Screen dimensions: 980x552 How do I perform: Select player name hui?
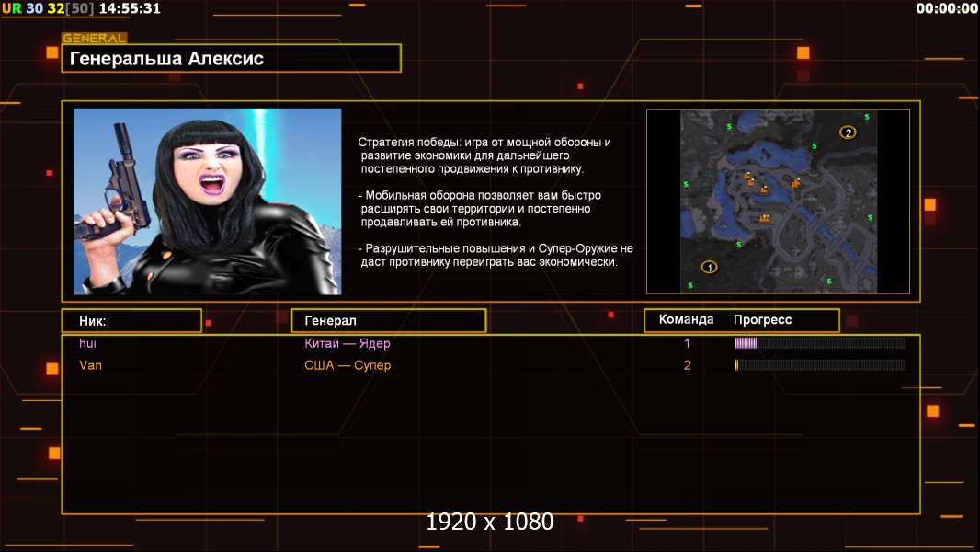[87, 343]
